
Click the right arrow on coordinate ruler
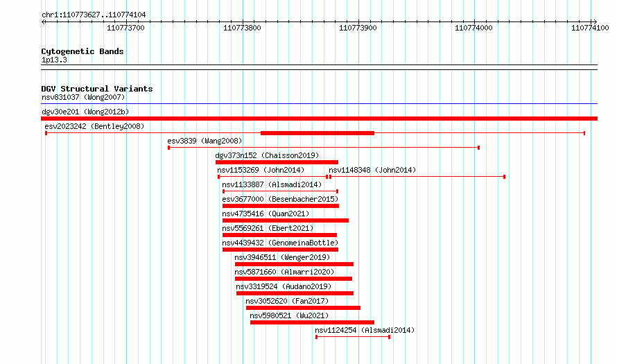click(595, 22)
